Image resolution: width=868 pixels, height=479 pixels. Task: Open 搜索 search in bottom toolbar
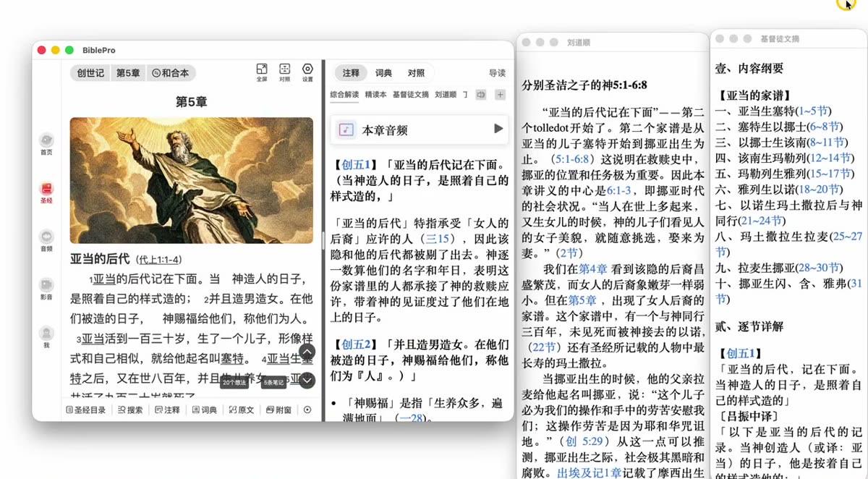point(130,410)
